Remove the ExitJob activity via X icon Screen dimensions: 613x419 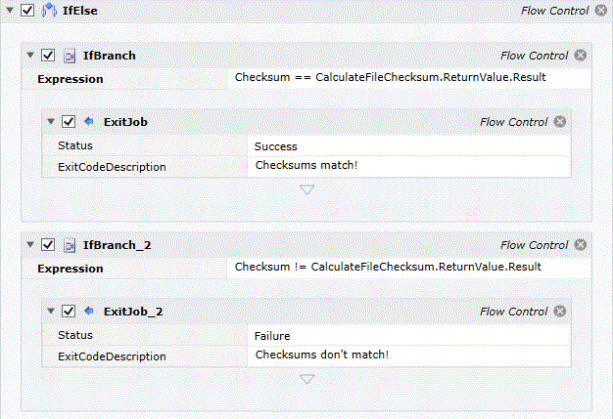[560, 122]
